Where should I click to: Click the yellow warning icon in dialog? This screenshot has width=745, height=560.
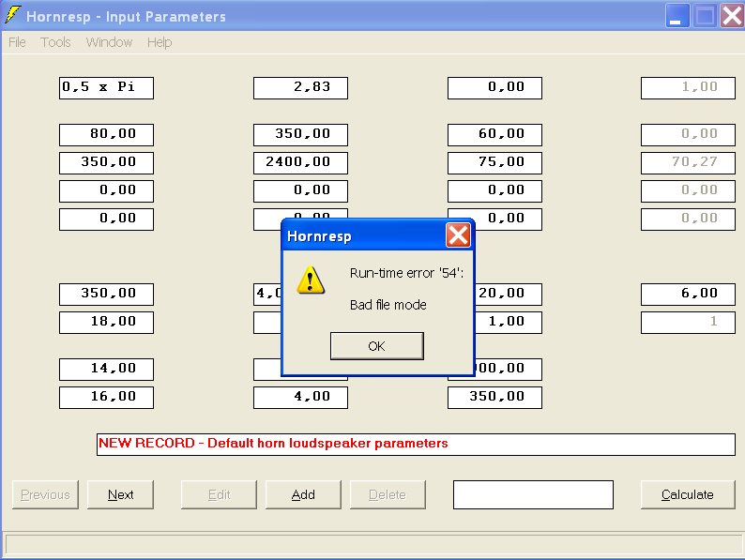click(311, 280)
